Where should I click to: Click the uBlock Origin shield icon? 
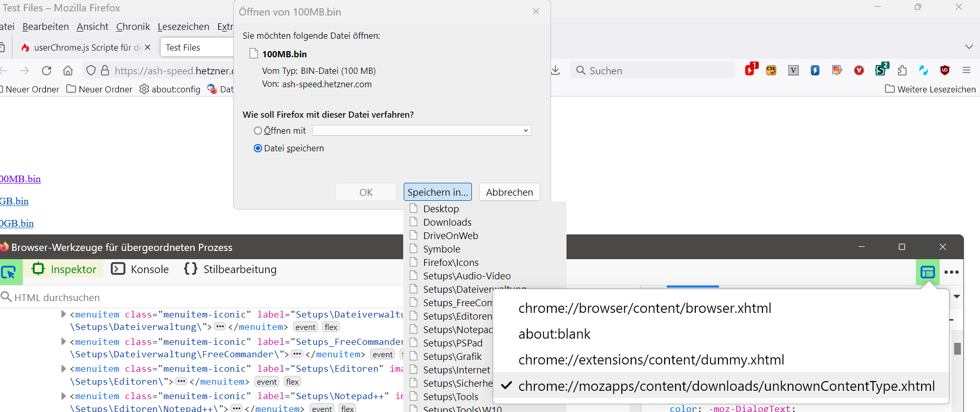pos(945,70)
